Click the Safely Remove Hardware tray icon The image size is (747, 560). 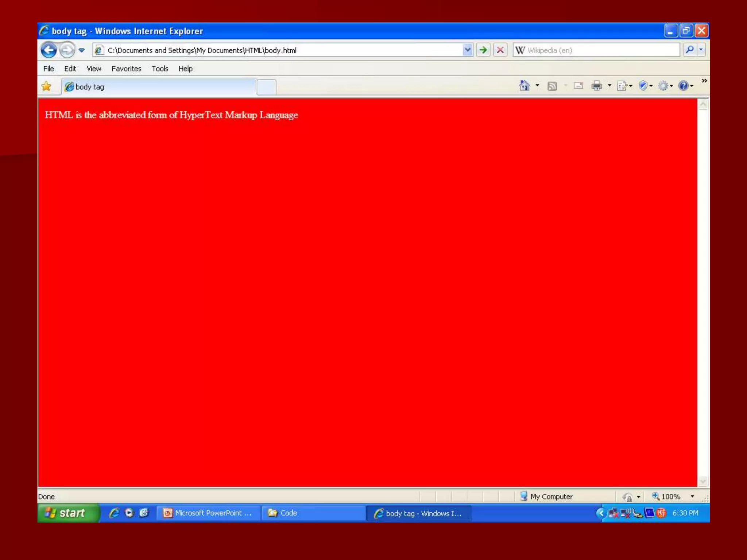(638, 514)
